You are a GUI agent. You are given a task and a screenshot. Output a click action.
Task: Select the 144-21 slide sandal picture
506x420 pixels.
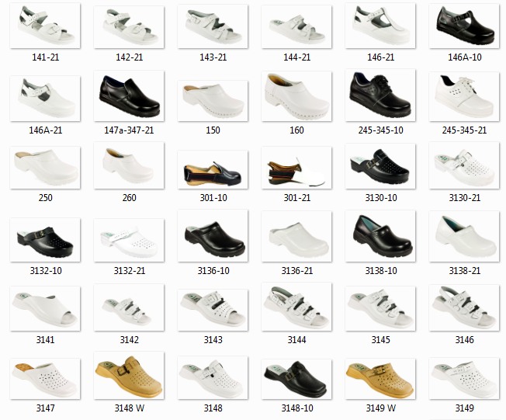point(296,26)
